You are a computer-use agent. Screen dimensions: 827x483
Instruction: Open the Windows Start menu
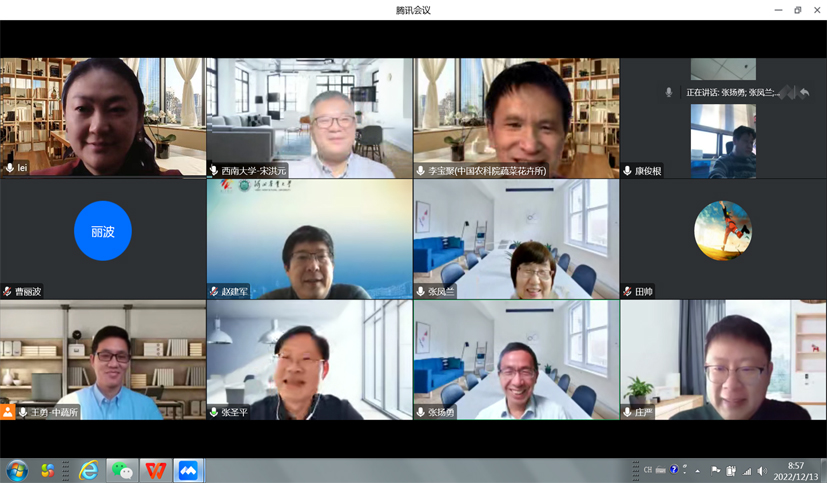click(x=17, y=470)
